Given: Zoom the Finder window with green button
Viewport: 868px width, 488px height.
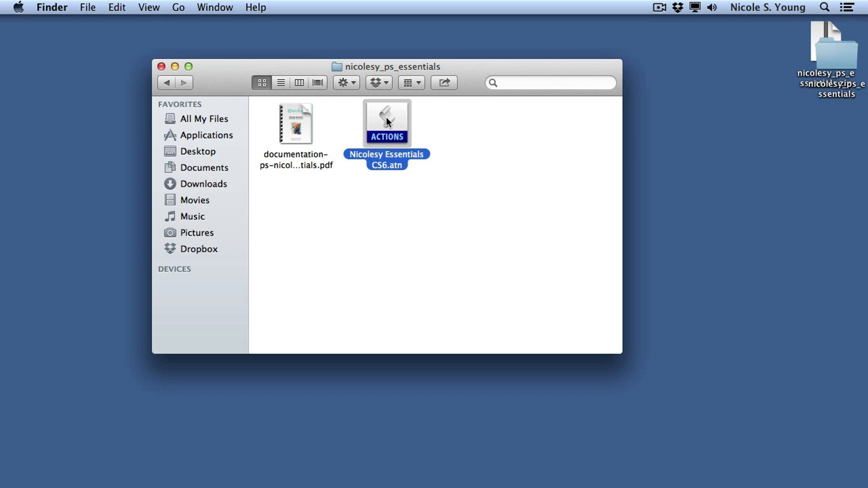Looking at the screenshot, I should (188, 67).
